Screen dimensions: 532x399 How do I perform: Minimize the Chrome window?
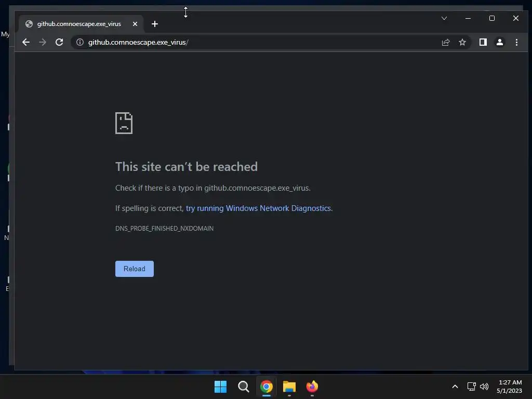click(468, 18)
